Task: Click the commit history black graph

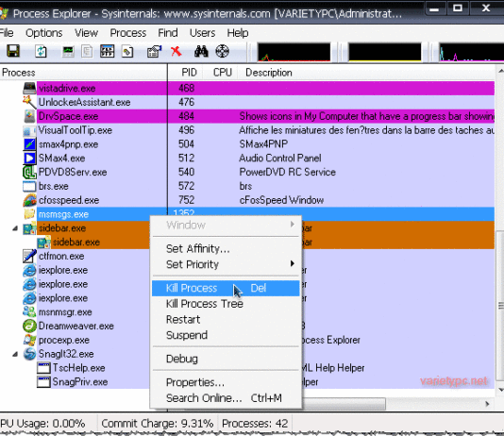Action: pos(385,52)
